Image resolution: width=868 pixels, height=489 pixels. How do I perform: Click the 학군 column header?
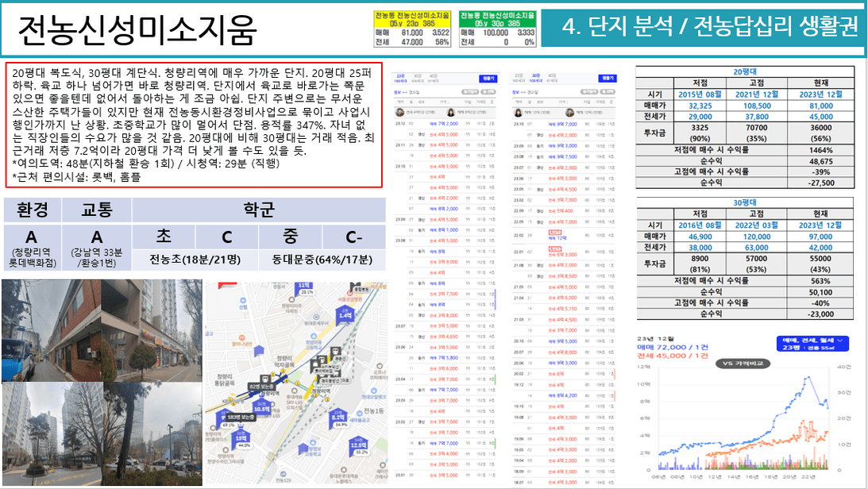[259, 210]
